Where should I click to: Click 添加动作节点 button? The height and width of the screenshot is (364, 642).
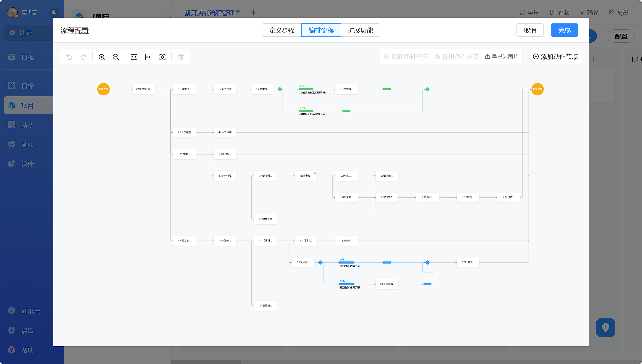[x=556, y=57]
